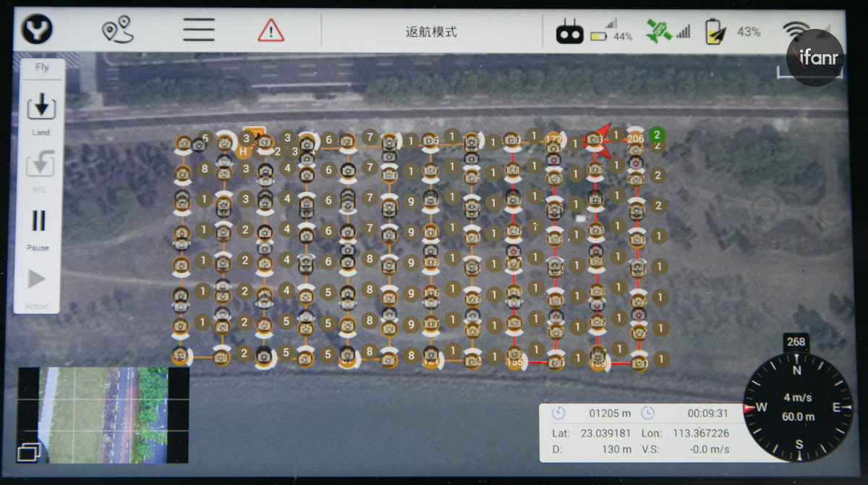Select waypoint 206 on the map
The height and width of the screenshot is (485, 868).
pyautogui.click(x=636, y=139)
